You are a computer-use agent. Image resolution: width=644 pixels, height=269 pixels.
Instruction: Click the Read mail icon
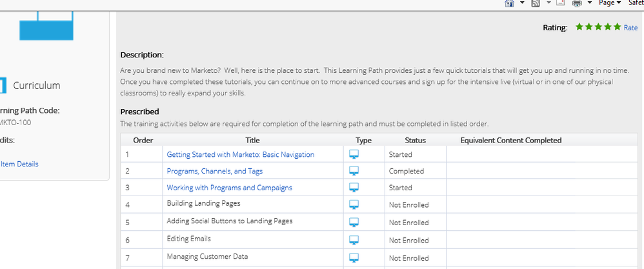pos(560,3)
